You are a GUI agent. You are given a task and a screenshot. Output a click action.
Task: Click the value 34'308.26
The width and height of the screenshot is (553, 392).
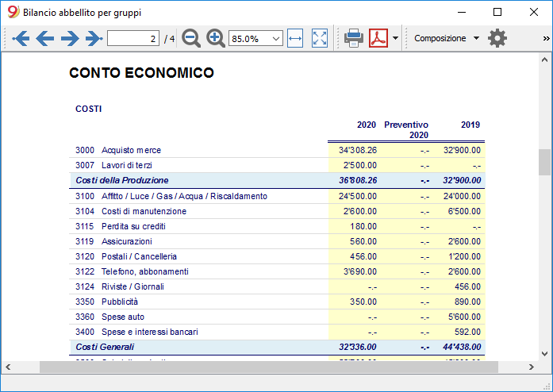358,150
